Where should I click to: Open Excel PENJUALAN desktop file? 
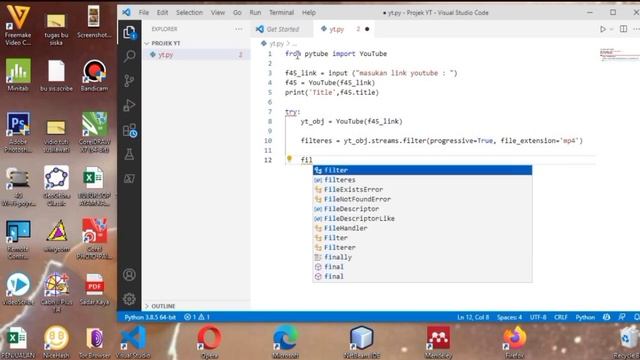coord(17,343)
